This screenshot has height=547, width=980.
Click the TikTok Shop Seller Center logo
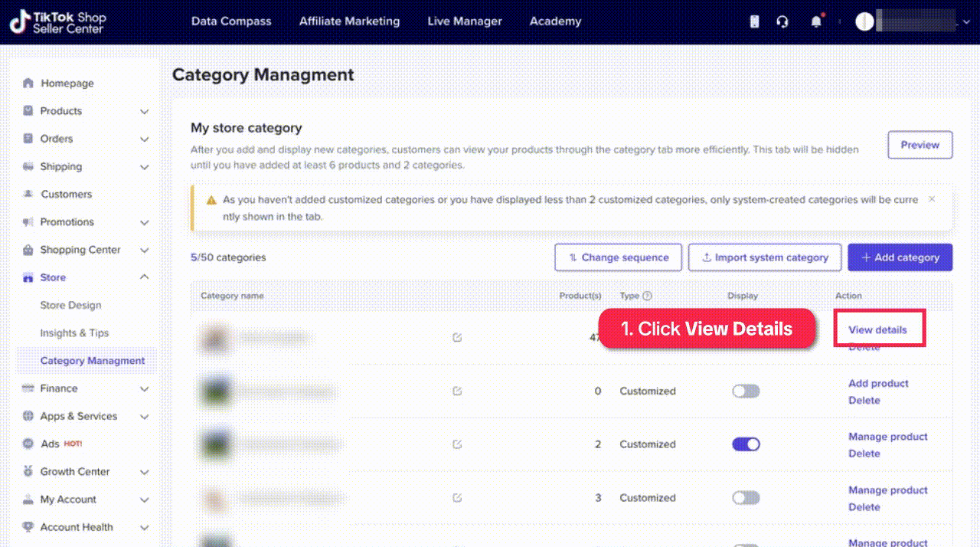pyautogui.click(x=58, y=22)
